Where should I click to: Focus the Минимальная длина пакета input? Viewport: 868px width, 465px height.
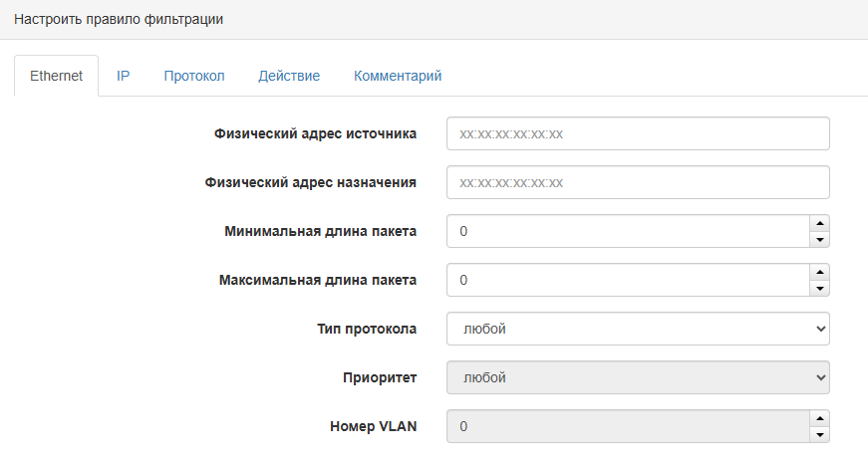pyautogui.click(x=628, y=231)
